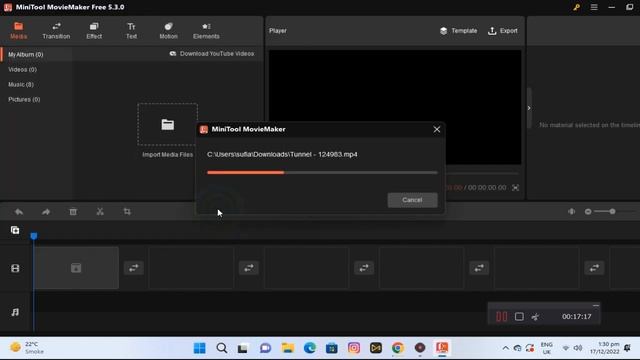
Task: Open the Motion tab
Action: 168,31
